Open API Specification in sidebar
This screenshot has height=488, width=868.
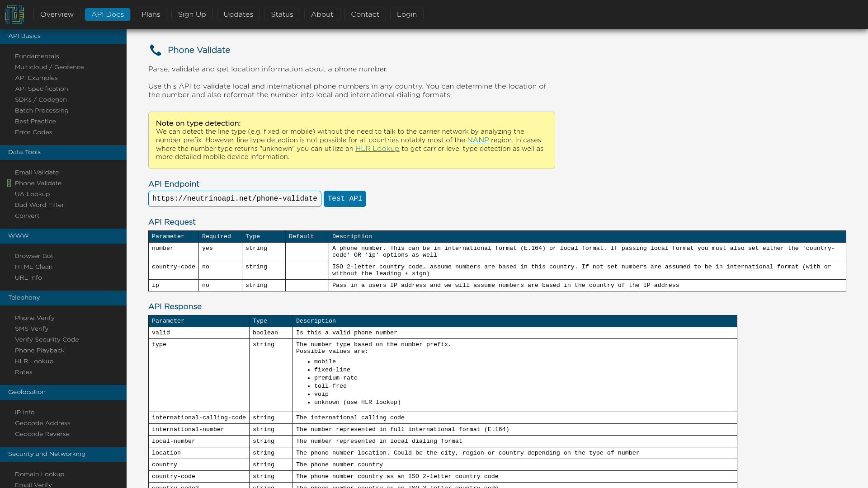[42, 89]
